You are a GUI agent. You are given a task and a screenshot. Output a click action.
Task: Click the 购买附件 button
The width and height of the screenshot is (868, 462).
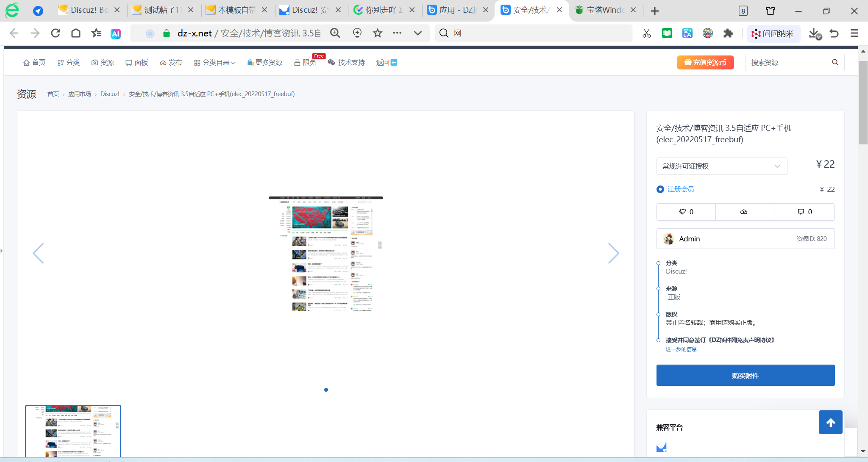(x=746, y=375)
